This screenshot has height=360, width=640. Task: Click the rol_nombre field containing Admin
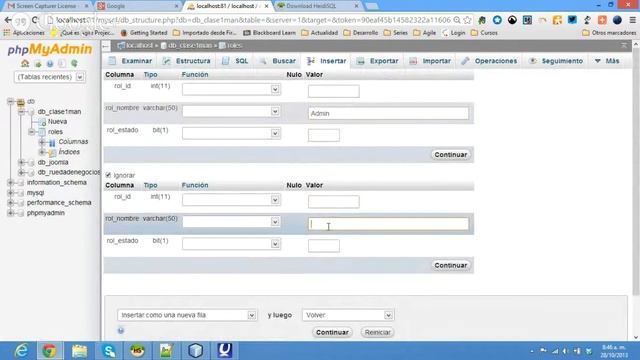[x=389, y=113]
